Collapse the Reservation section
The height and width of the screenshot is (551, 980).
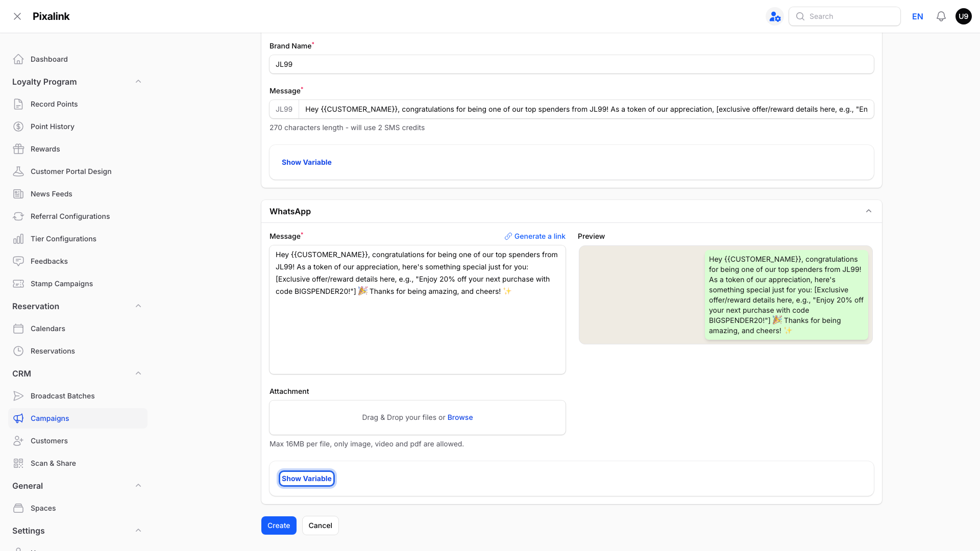point(138,306)
